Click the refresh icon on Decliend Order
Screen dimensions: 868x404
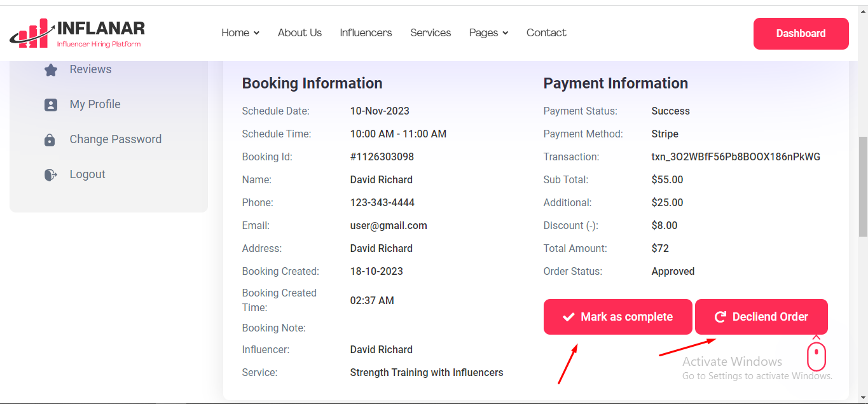click(x=720, y=317)
